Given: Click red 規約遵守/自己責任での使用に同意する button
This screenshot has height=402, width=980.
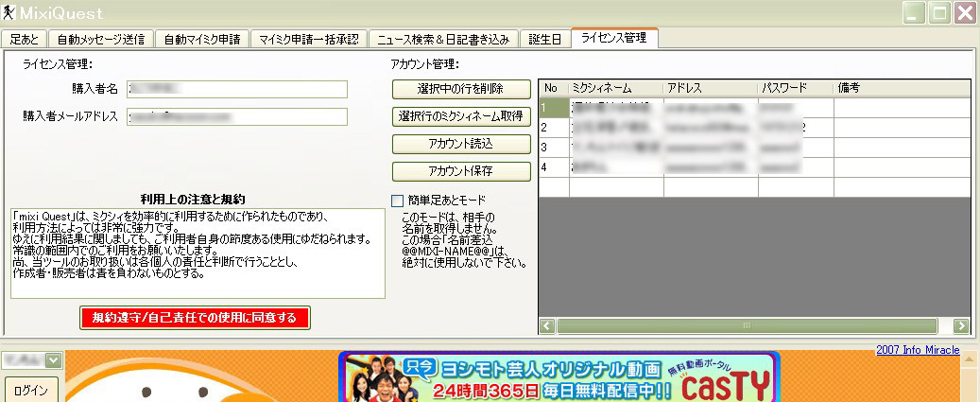Looking at the screenshot, I should click(195, 318).
